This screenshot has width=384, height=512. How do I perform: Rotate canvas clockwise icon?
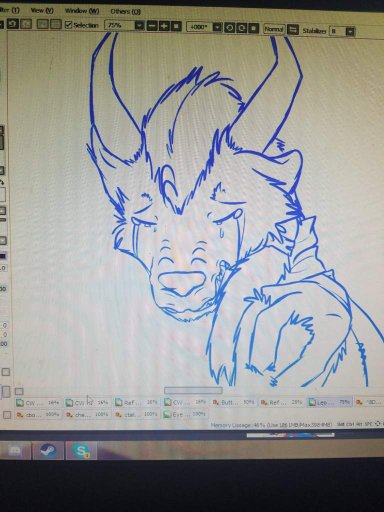click(242, 28)
